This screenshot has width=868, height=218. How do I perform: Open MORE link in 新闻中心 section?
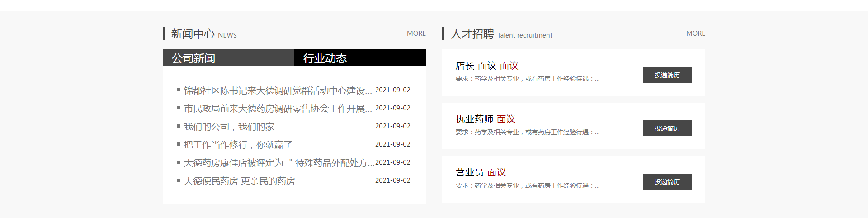[x=416, y=33]
